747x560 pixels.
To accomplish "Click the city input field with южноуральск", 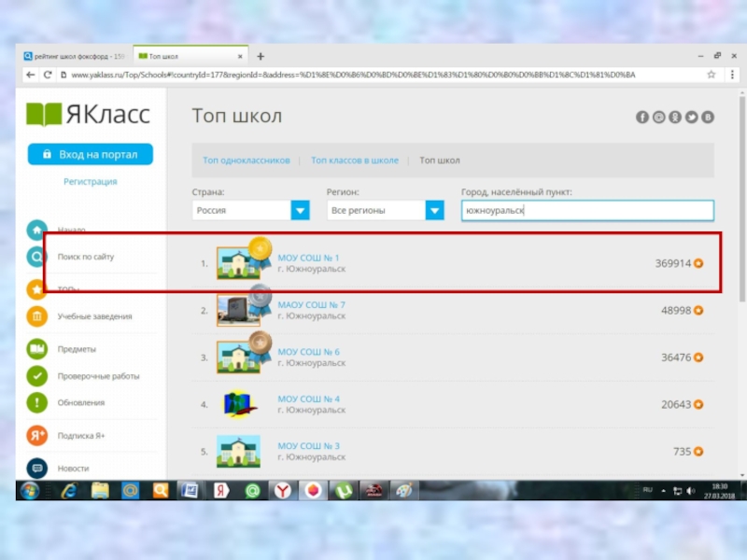I will [586, 211].
